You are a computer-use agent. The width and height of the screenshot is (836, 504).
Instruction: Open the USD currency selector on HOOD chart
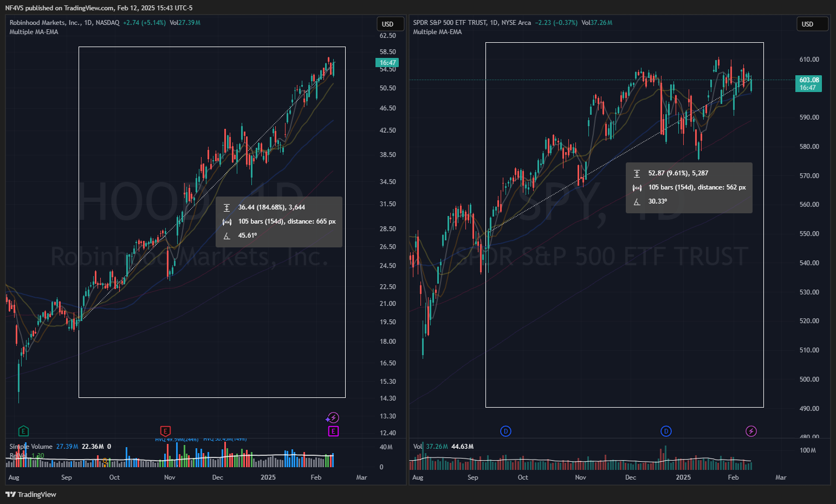391,24
